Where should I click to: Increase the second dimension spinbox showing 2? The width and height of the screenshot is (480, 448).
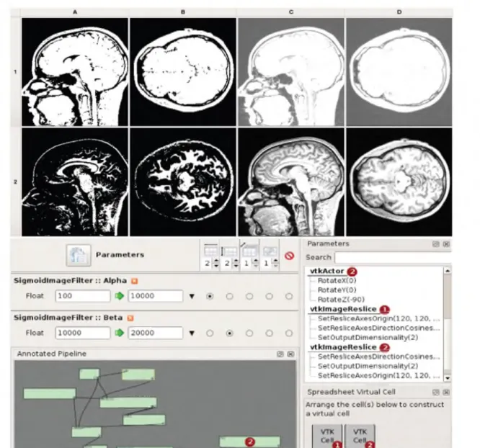tap(236, 261)
